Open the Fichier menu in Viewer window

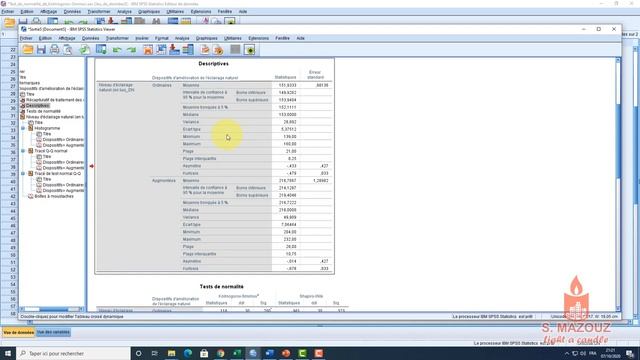pos(26,38)
